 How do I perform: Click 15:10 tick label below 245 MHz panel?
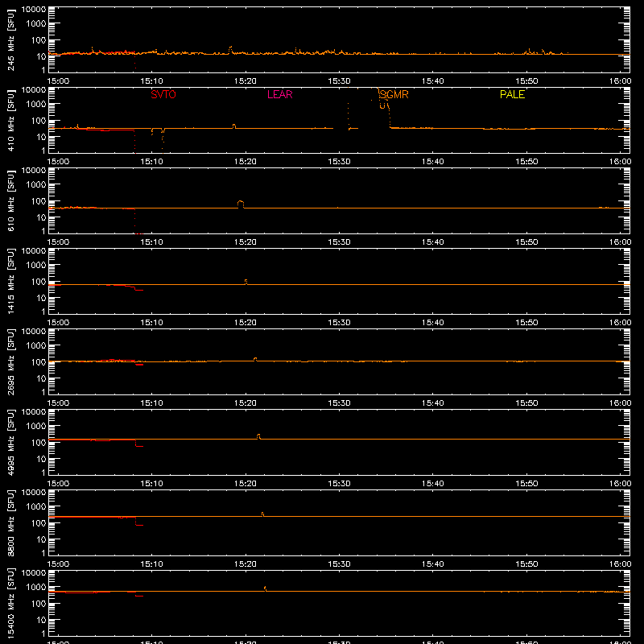[x=151, y=81]
